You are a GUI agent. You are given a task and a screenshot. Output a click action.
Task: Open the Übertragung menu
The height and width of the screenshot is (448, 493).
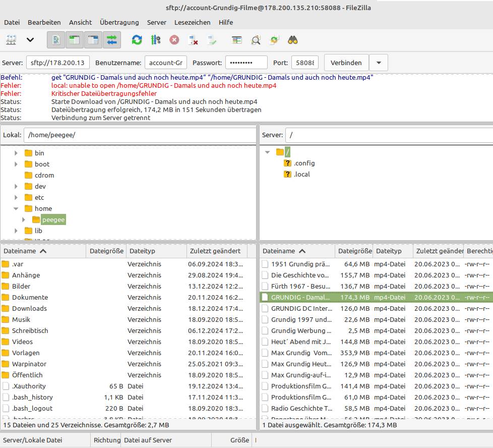[x=119, y=22]
